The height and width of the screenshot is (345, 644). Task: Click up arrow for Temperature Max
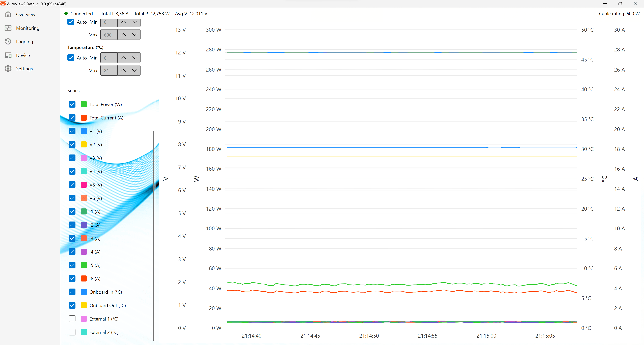point(123,70)
